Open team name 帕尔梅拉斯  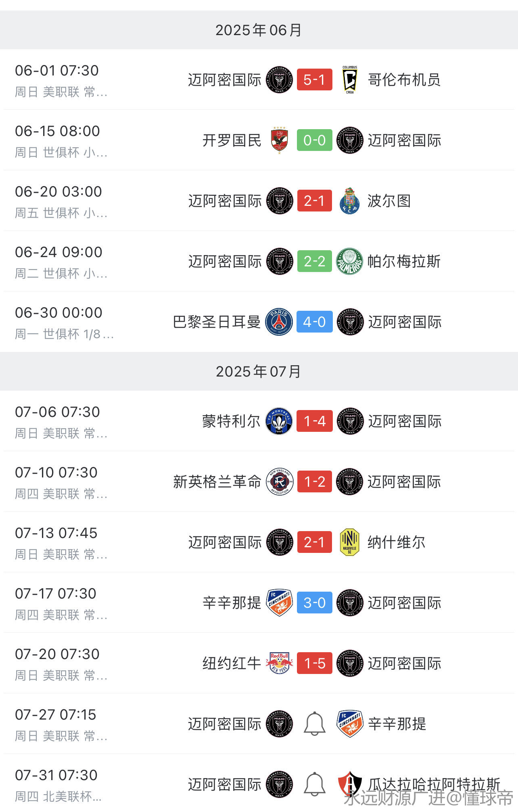click(404, 261)
